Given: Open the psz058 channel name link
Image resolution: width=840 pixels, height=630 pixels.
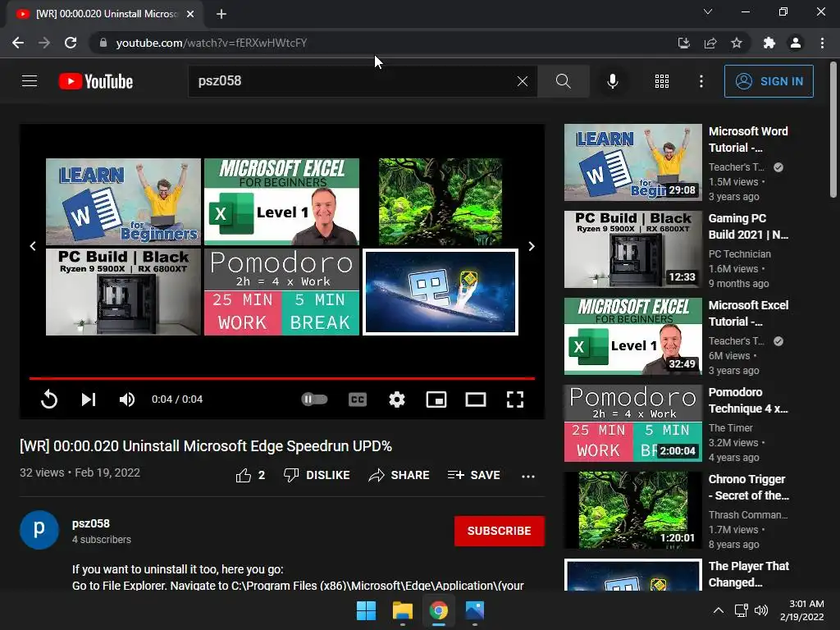Looking at the screenshot, I should coord(90,523).
